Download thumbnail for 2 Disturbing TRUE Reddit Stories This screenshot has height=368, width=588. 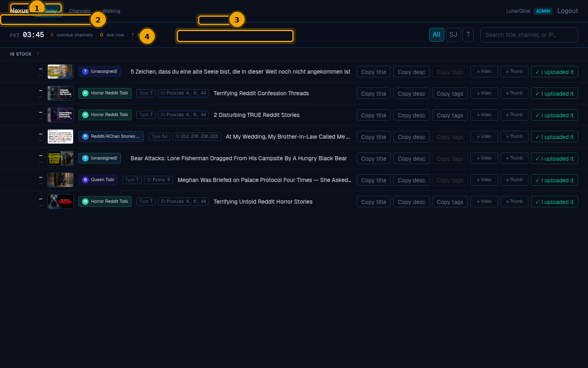point(514,115)
